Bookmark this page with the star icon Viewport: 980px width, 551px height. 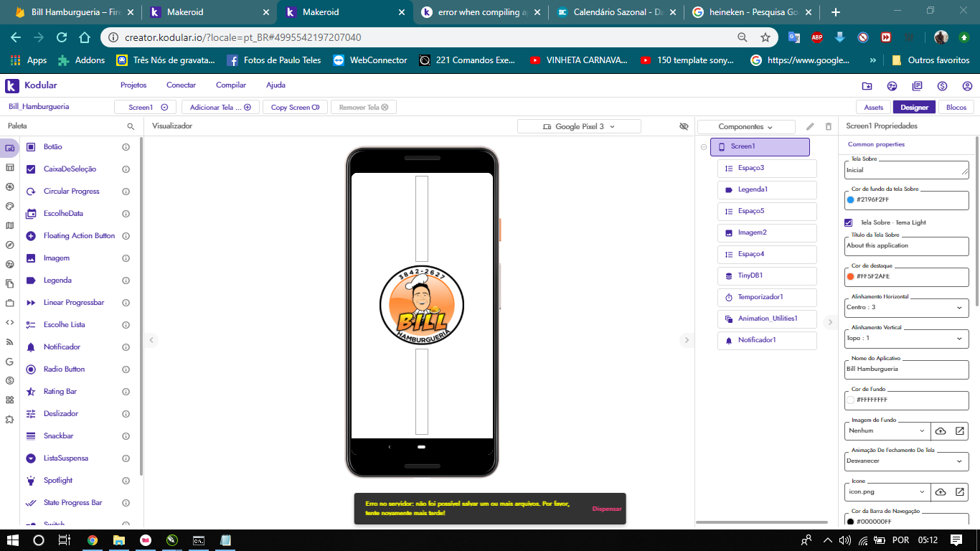765,37
